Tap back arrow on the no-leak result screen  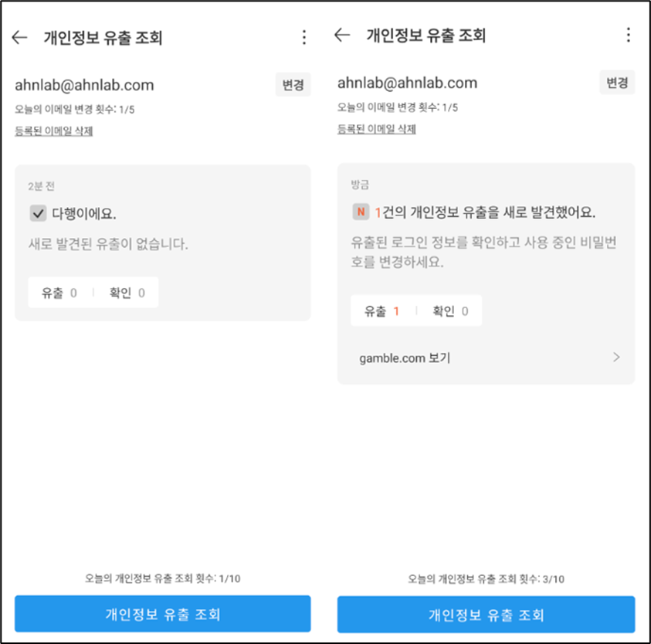pyautogui.click(x=20, y=38)
